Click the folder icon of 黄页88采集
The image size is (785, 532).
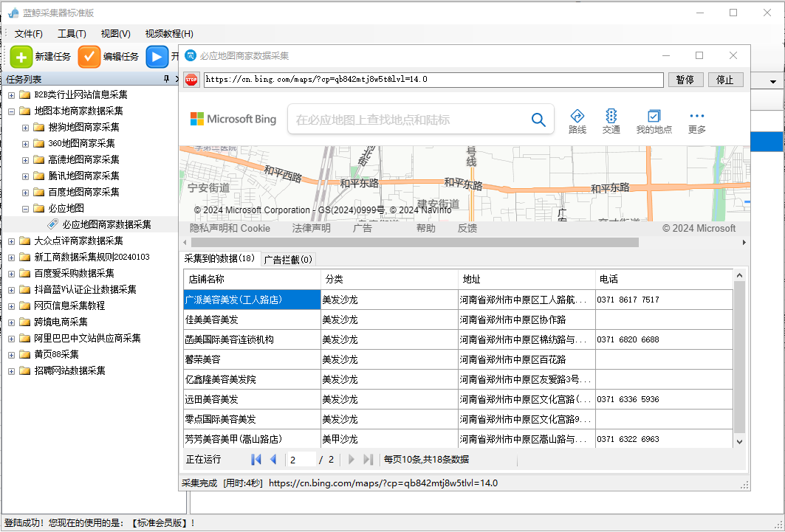24,354
